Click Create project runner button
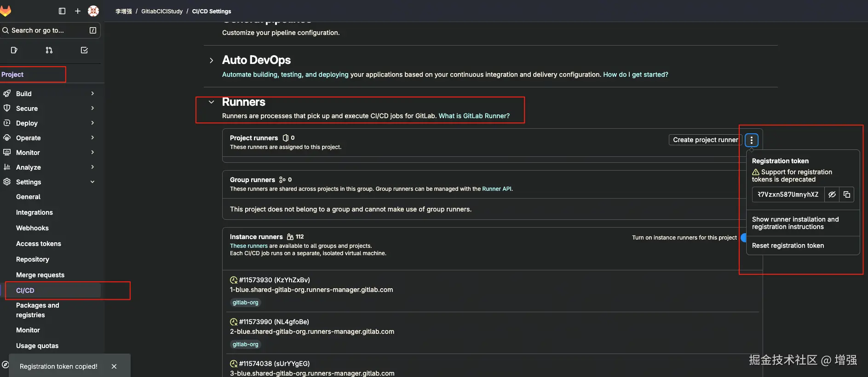Image resolution: width=868 pixels, height=377 pixels. (x=705, y=140)
